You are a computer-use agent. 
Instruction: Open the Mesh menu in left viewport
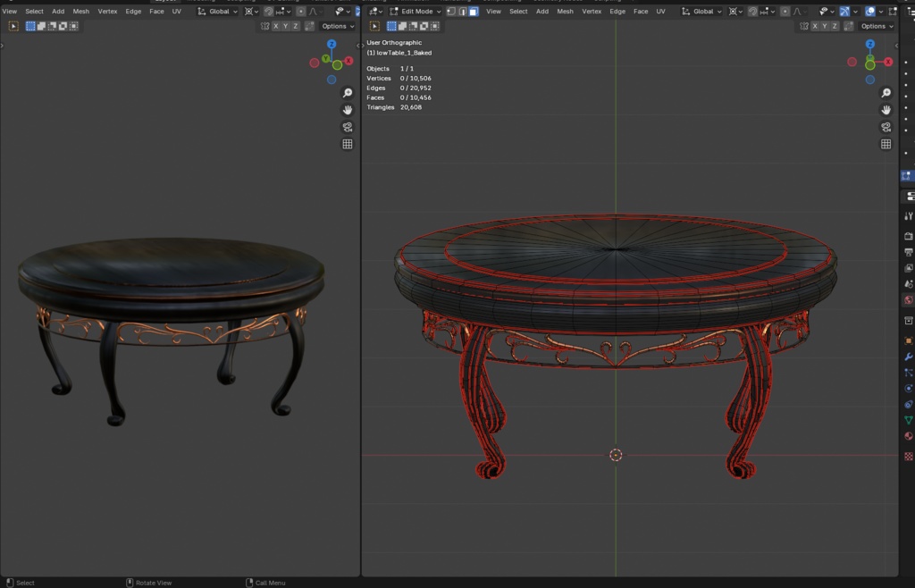pos(81,11)
